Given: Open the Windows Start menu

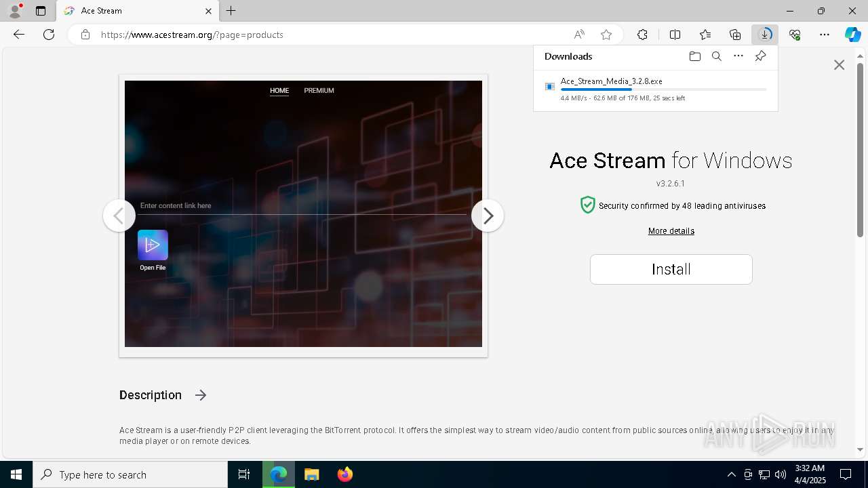Looking at the screenshot, I should click(16, 474).
